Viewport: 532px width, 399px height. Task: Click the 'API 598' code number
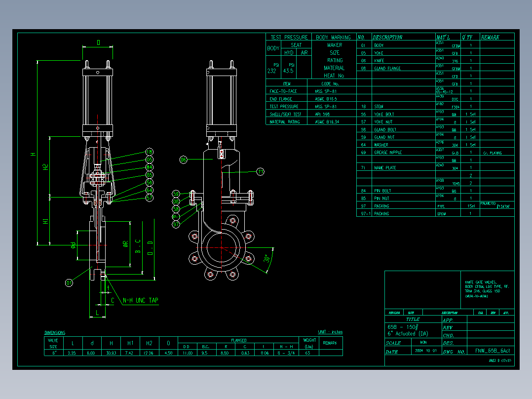tap(322, 115)
